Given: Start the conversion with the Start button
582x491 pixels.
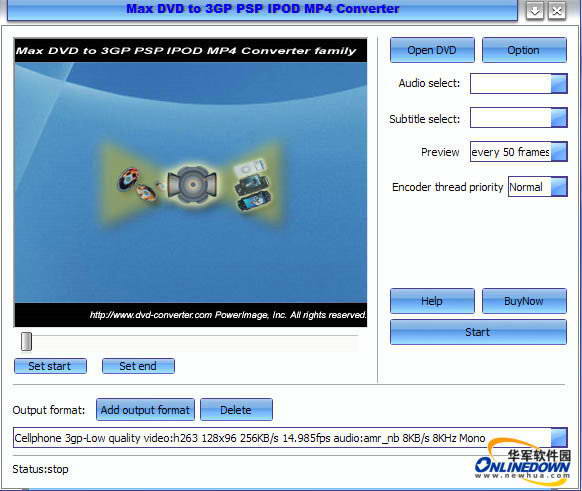Looking at the screenshot, I should click(x=478, y=332).
